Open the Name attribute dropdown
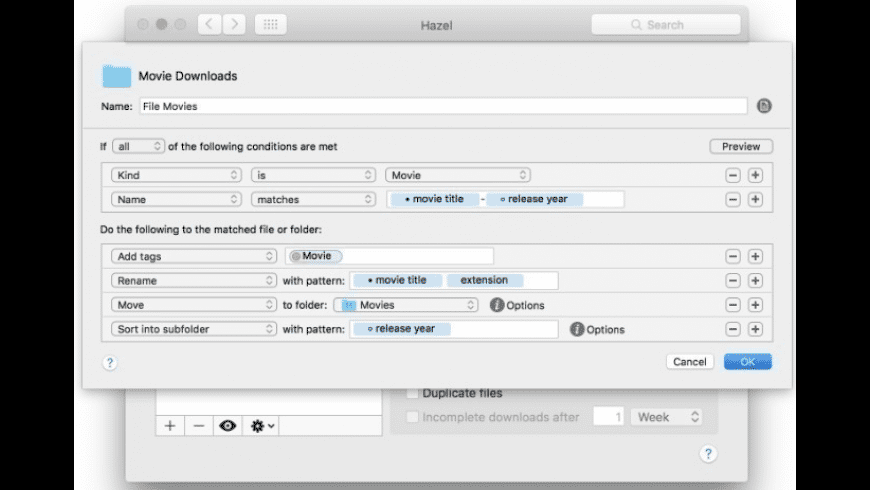This screenshot has height=490, width=870. pyautogui.click(x=176, y=199)
